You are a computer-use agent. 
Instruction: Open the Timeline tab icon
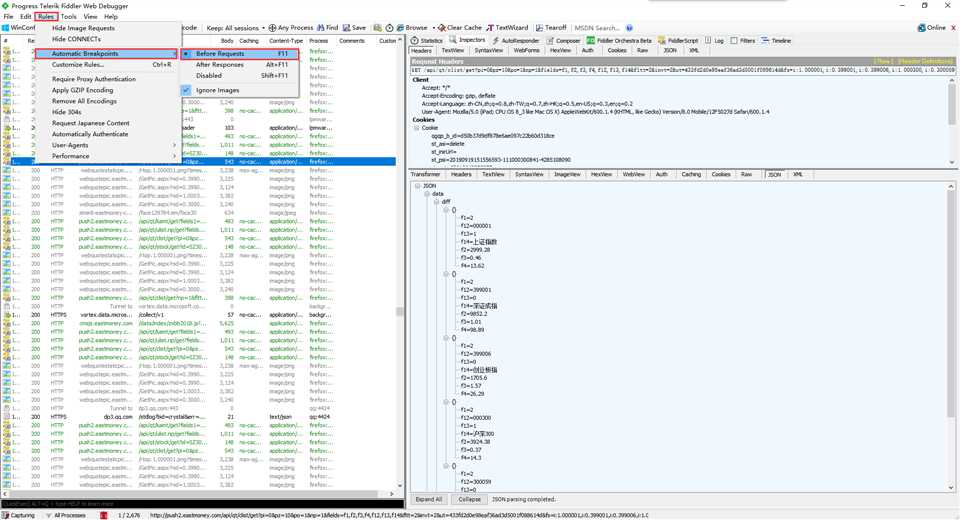tap(765, 40)
